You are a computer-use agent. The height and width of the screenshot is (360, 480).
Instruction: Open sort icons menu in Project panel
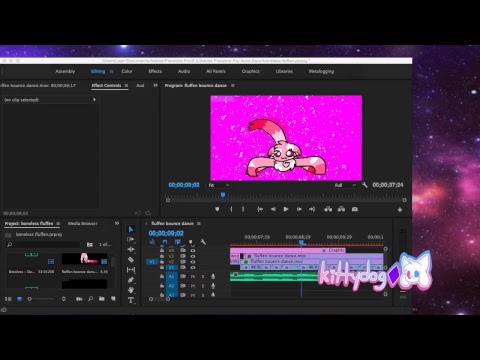[x=64, y=299]
